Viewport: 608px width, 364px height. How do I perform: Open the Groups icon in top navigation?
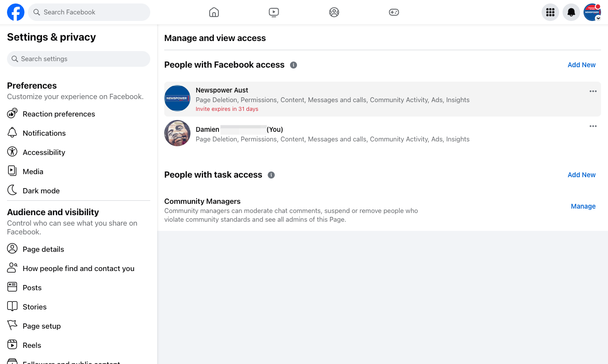[x=334, y=12]
